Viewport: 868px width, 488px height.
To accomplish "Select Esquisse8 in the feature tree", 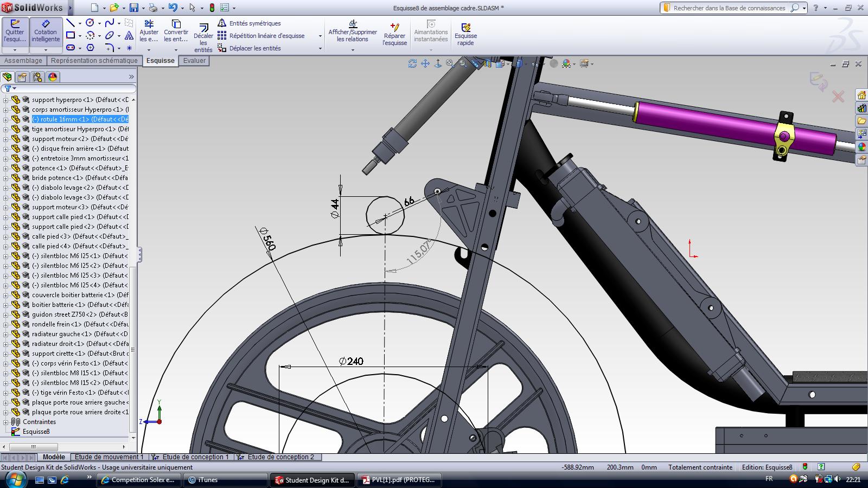I will coord(36,432).
